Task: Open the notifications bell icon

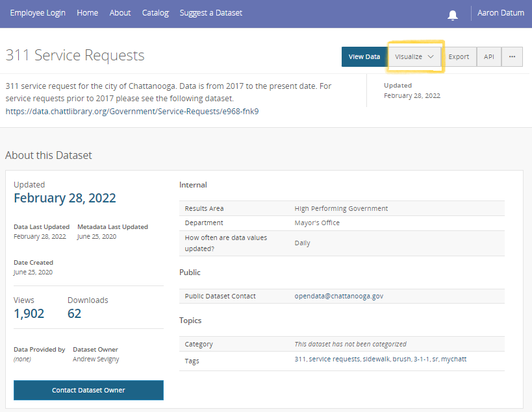Action: point(453,15)
